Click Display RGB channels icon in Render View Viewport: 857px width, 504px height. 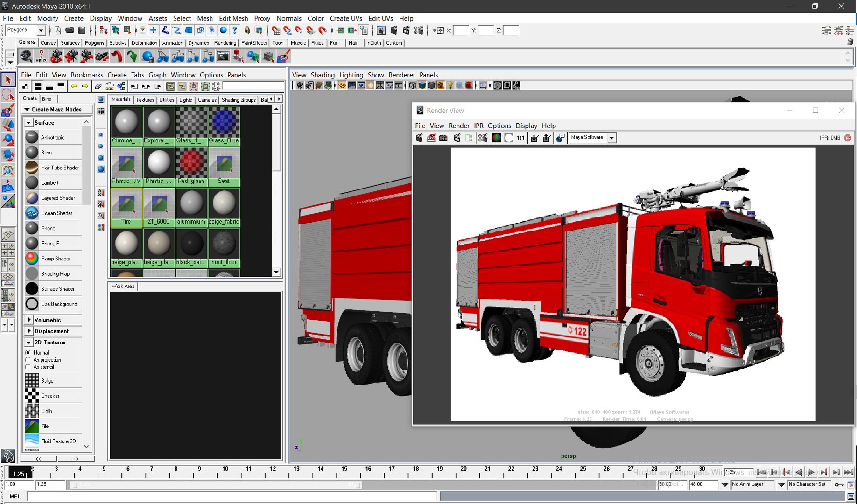(x=497, y=138)
